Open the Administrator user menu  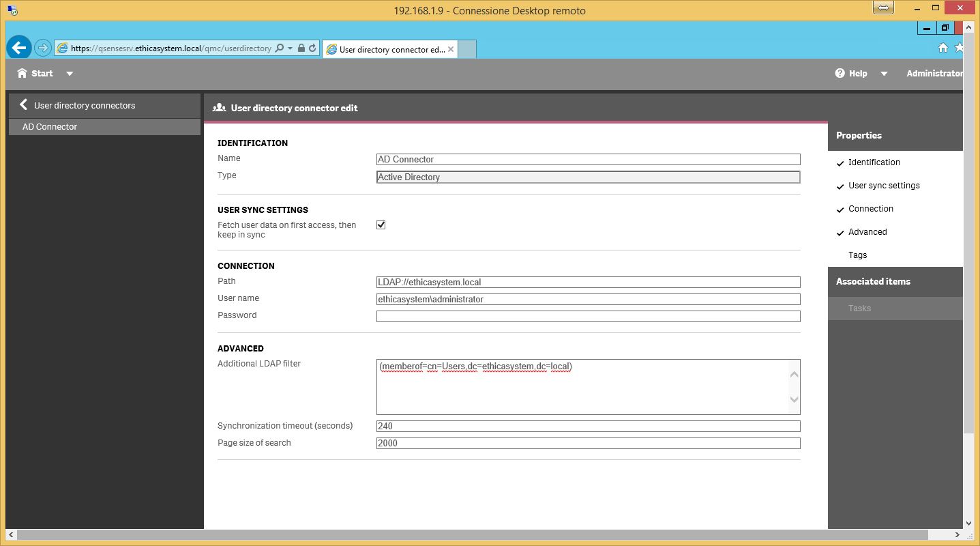coord(934,73)
